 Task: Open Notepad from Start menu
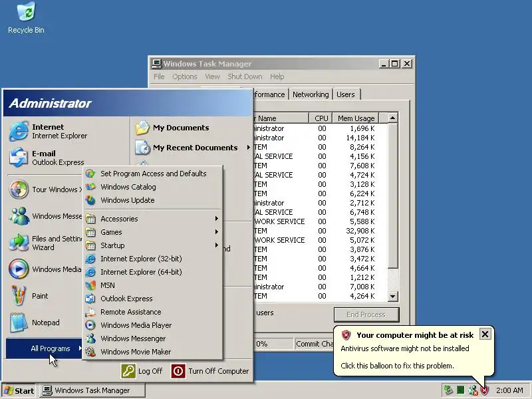34,323
